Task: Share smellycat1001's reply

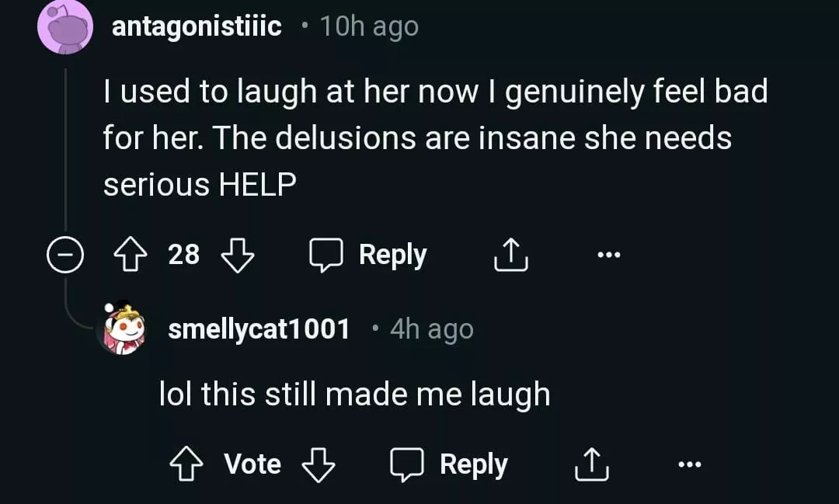Action: (592, 464)
